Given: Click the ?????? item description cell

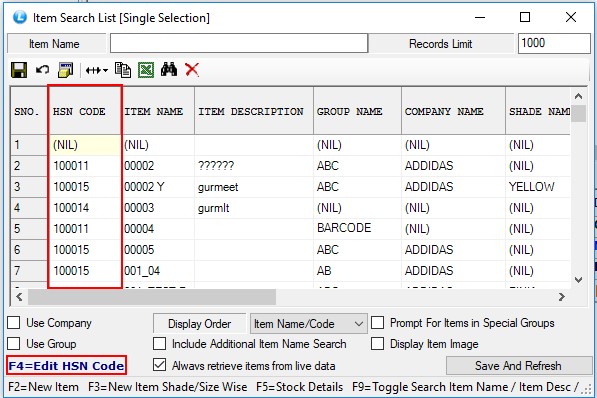Looking at the screenshot, I should tap(254, 166).
